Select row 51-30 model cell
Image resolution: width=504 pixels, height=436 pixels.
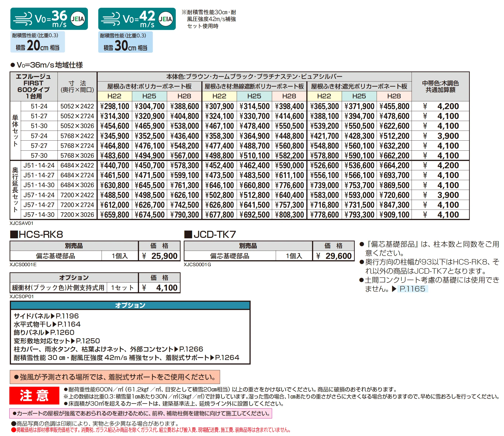pos(39,126)
